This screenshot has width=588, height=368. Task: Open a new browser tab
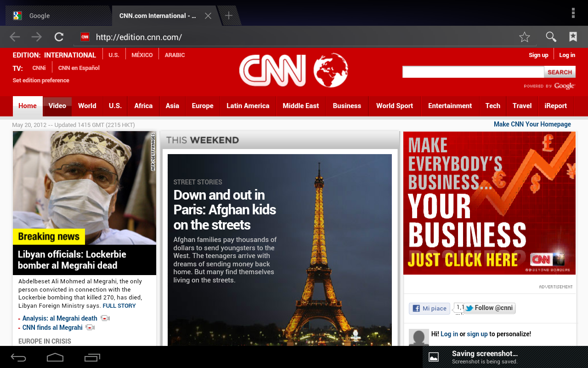tap(228, 16)
